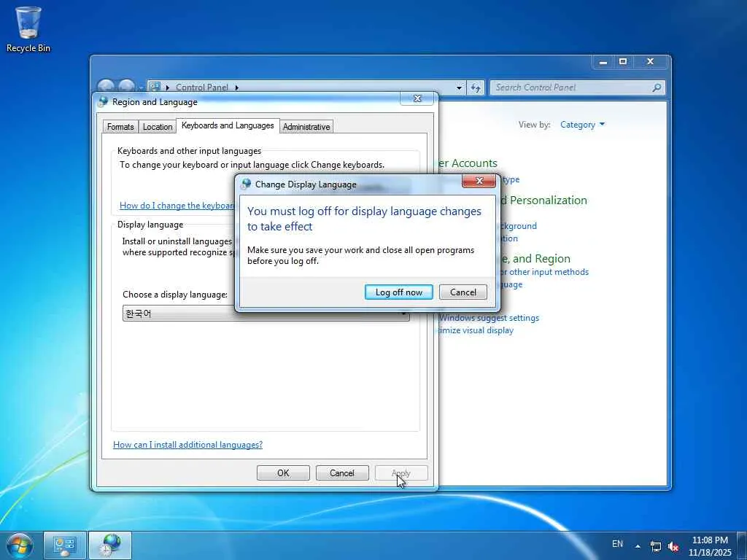Image resolution: width=747 pixels, height=560 pixels.
Task: Click Apply in Region and Language
Action: point(401,472)
